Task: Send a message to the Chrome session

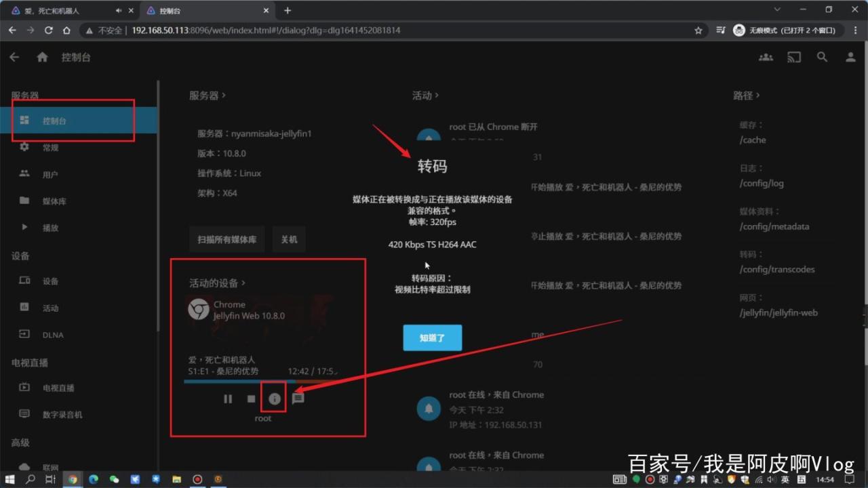Action: tap(298, 399)
